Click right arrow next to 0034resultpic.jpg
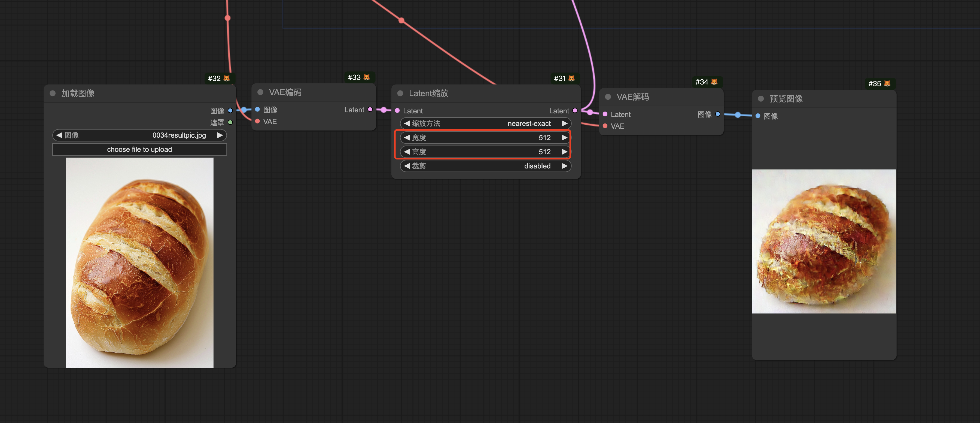This screenshot has height=423, width=980. click(x=220, y=135)
